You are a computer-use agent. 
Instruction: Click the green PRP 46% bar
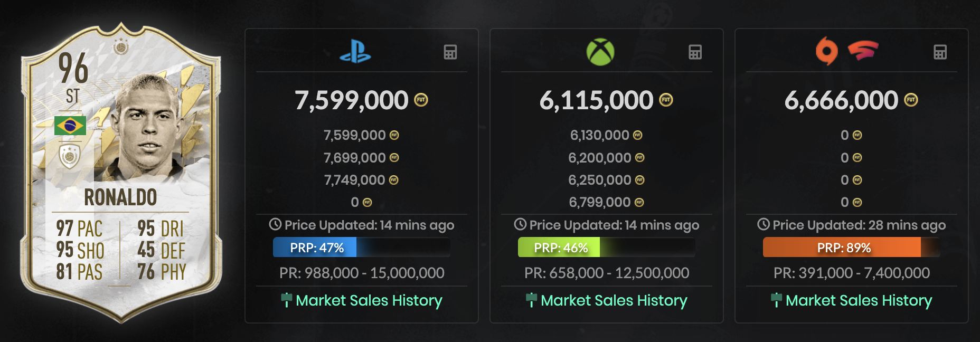tap(607, 248)
